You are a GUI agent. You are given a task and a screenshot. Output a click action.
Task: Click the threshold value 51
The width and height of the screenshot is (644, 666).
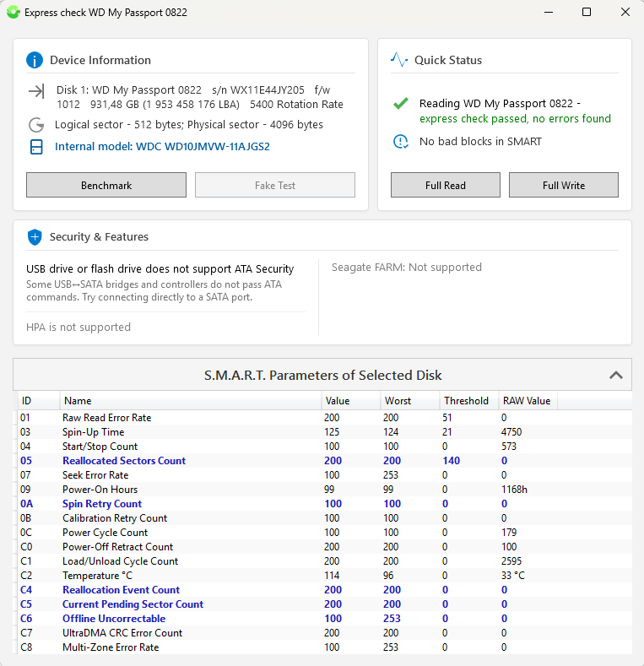point(446,418)
